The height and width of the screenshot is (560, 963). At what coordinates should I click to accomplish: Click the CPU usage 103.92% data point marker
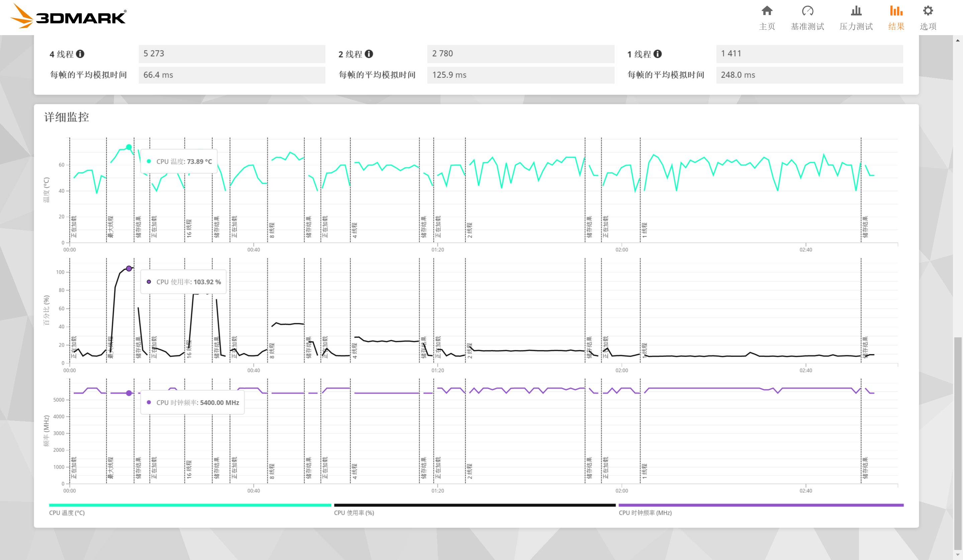pyautogui.click(x=128, y=268)
